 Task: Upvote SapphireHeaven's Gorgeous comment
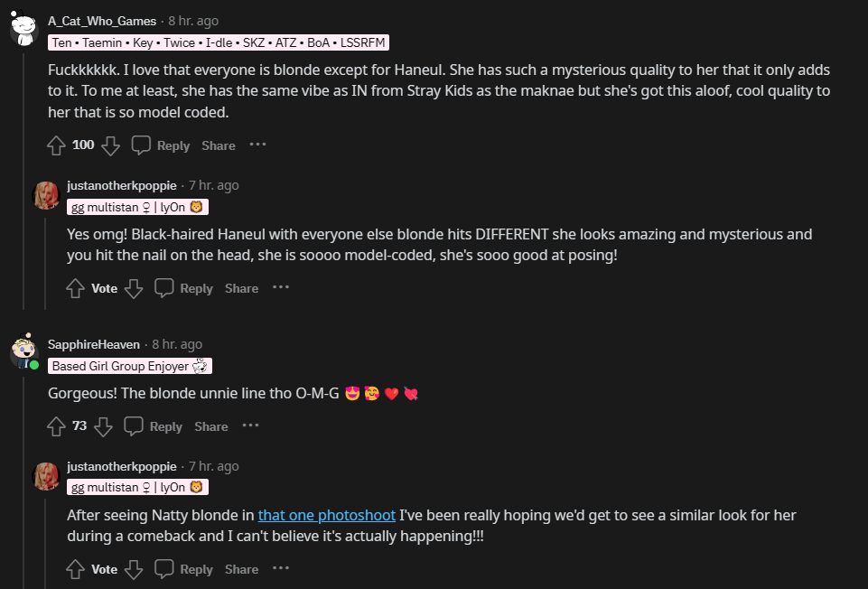pos(56,426)
